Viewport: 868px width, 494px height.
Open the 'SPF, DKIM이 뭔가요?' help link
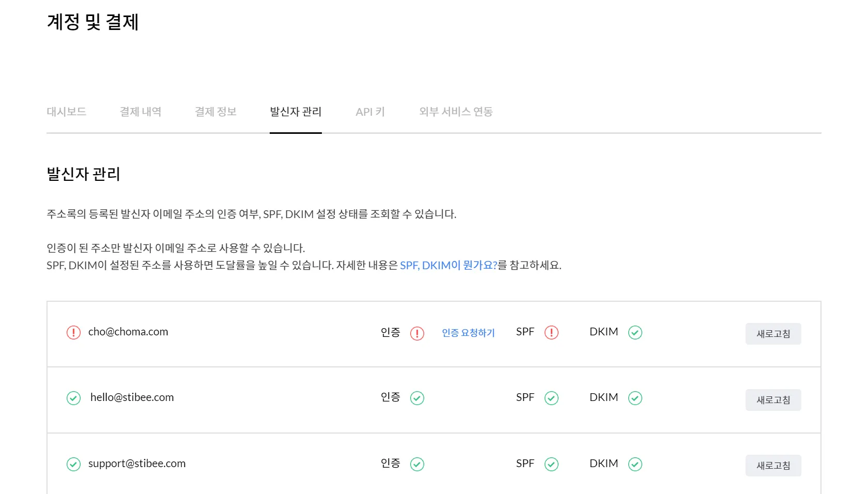(448, 266)
